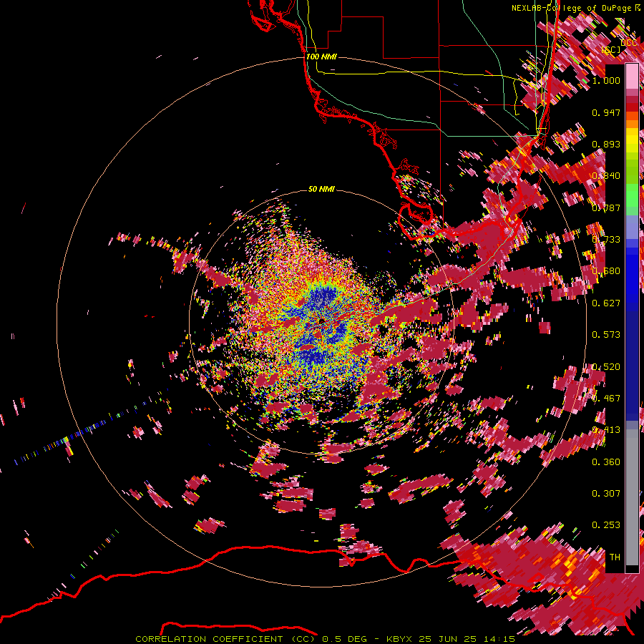644x644 pixels.
Task: Pick the light pink band of the color bar
Action: [632, 76]
